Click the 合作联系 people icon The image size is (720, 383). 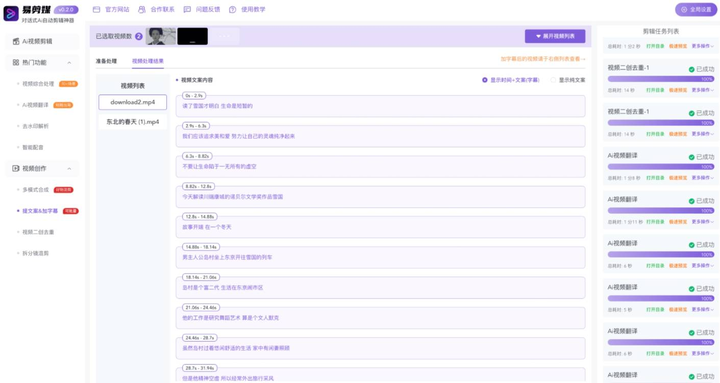[x=142, y=9]
